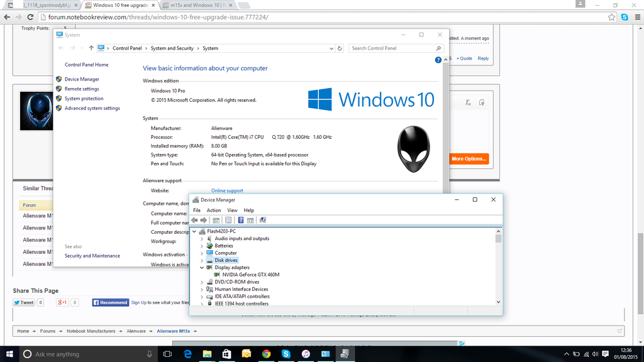Show hidden system tray icons

tap(567, 354)
